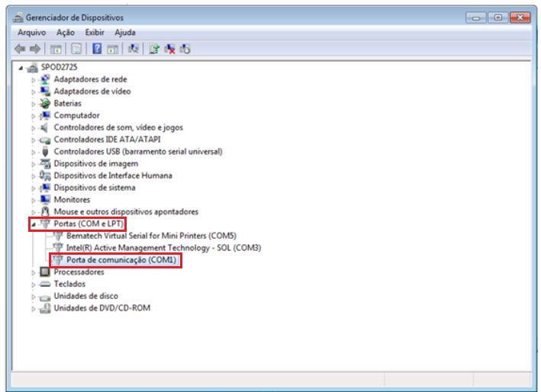Open the Ação menu
The width and height of the screenshot is (541, 392).
(65, 33)
